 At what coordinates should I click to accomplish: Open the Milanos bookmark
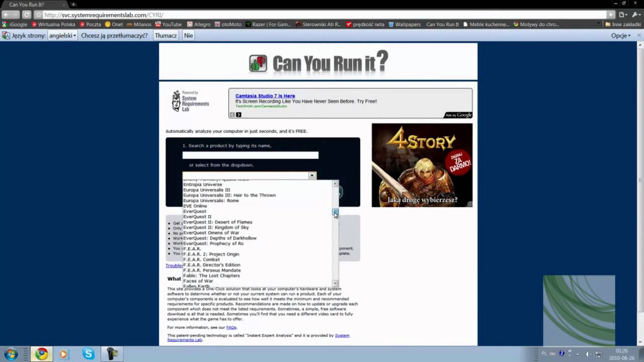tap(139, 24)
